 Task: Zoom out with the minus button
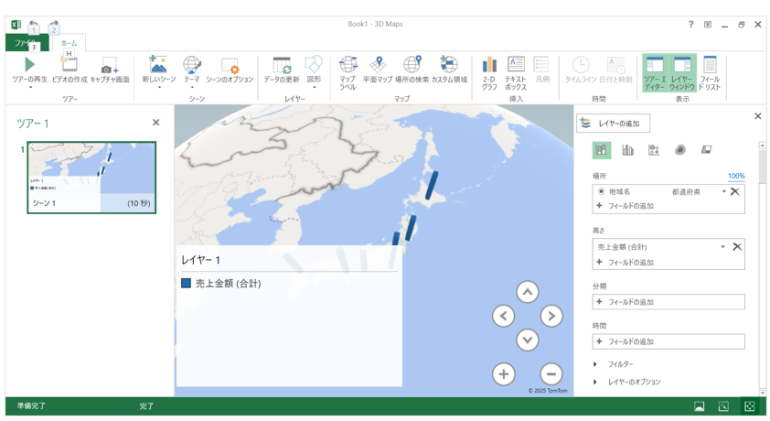coord(551,374)
